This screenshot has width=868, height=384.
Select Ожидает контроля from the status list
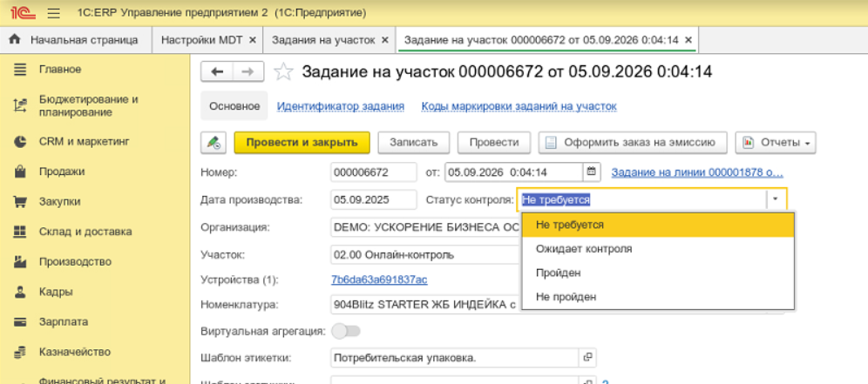(x=584, y=249)
